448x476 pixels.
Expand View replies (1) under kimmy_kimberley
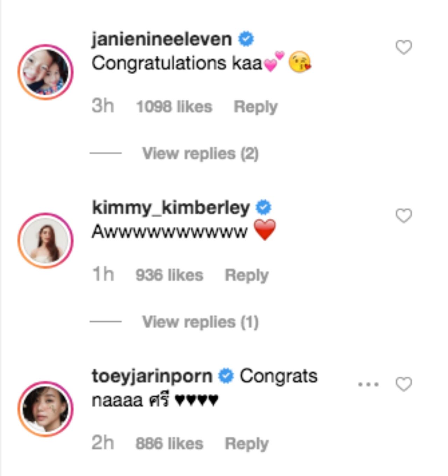(200, 322)
